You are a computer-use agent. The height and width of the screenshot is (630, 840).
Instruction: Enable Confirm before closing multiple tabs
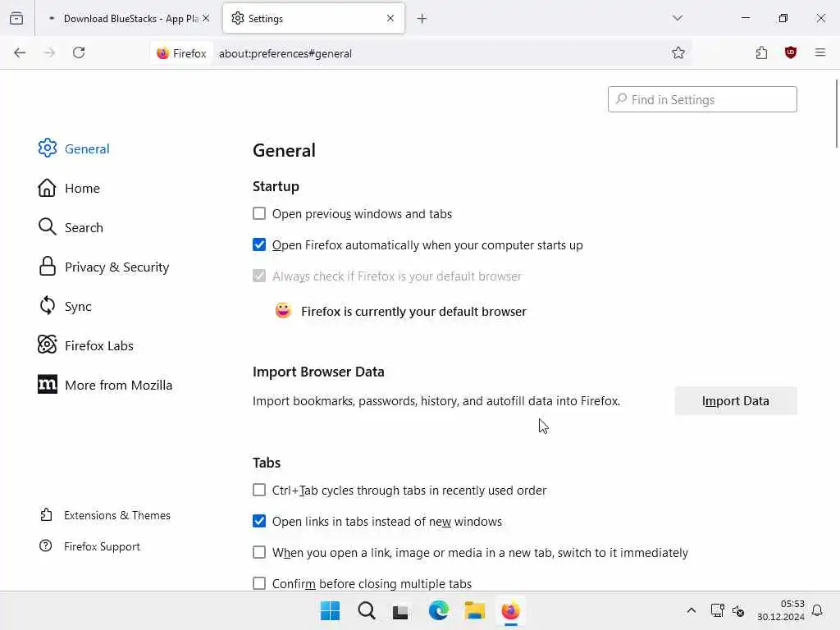tap(259, 583)
